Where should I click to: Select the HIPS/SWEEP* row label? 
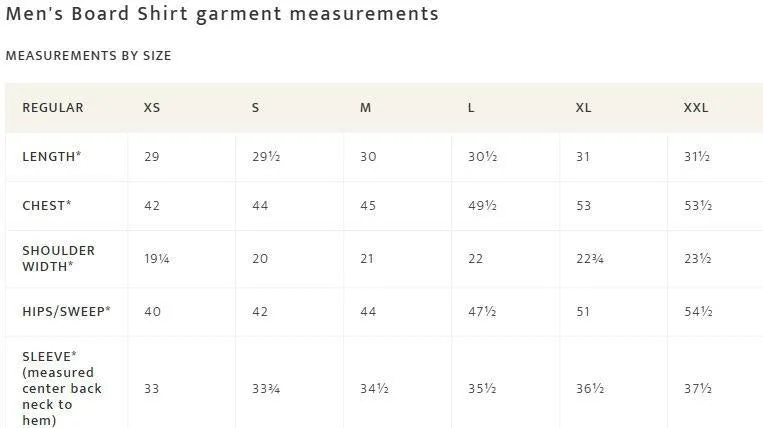(67, 311)
